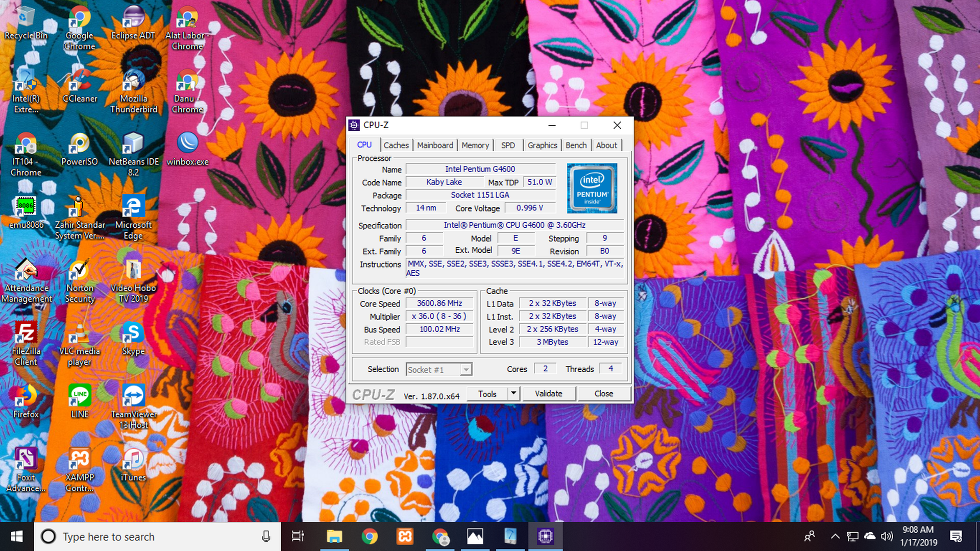Select the Norton Security desktop icon

click(x=80, y=281)
